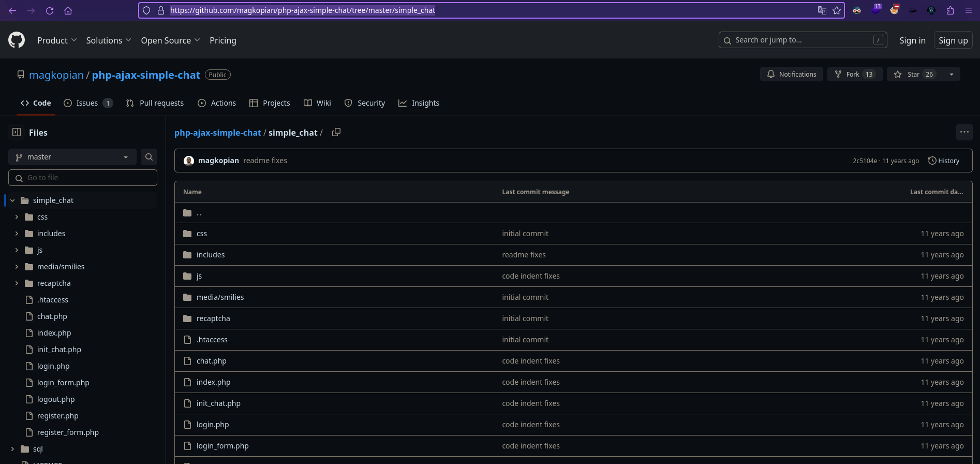Expand the star lists dropdown arrow
Image resolution: width=980 pixels, height=464 pixels.
click(x=952, y=74)
